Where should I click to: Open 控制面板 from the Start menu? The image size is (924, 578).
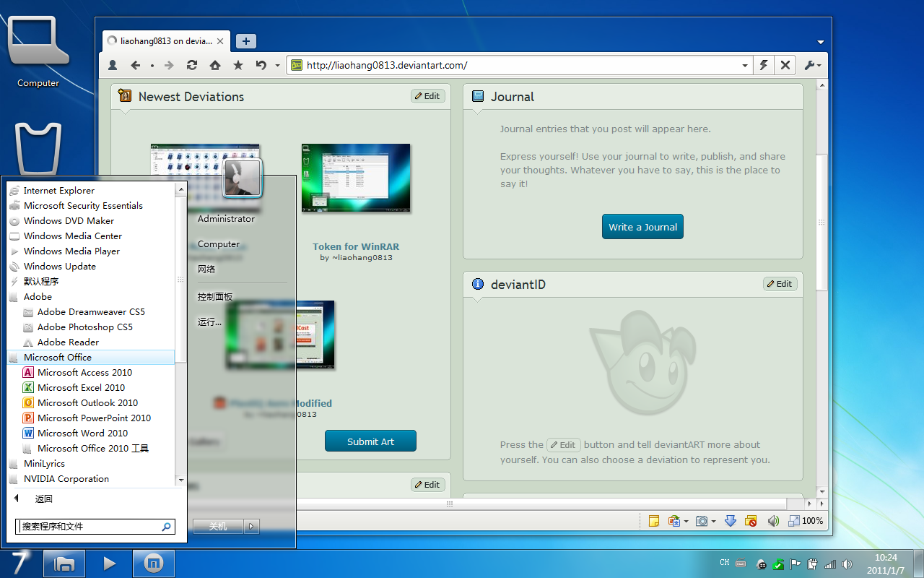215,297
